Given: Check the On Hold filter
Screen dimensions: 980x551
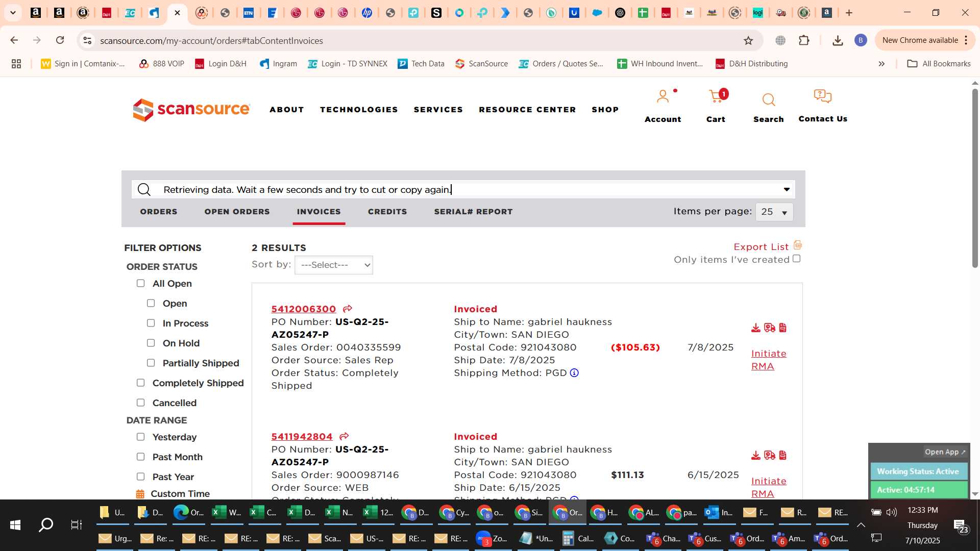Looking at the screenshot, I should 151,343.
